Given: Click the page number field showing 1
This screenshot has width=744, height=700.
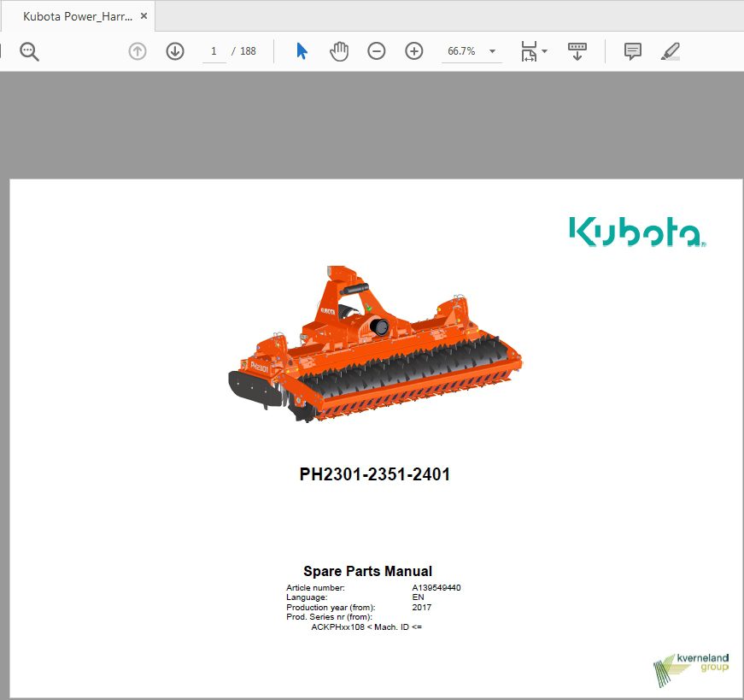Looking at the screenshot, I should [x=214, y=51].
